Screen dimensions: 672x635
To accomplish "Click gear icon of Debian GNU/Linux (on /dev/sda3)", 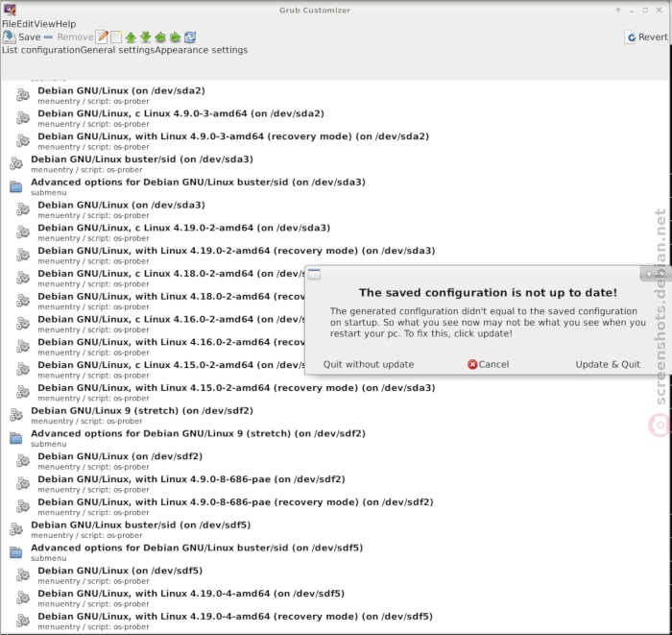I will pos(23,209).
